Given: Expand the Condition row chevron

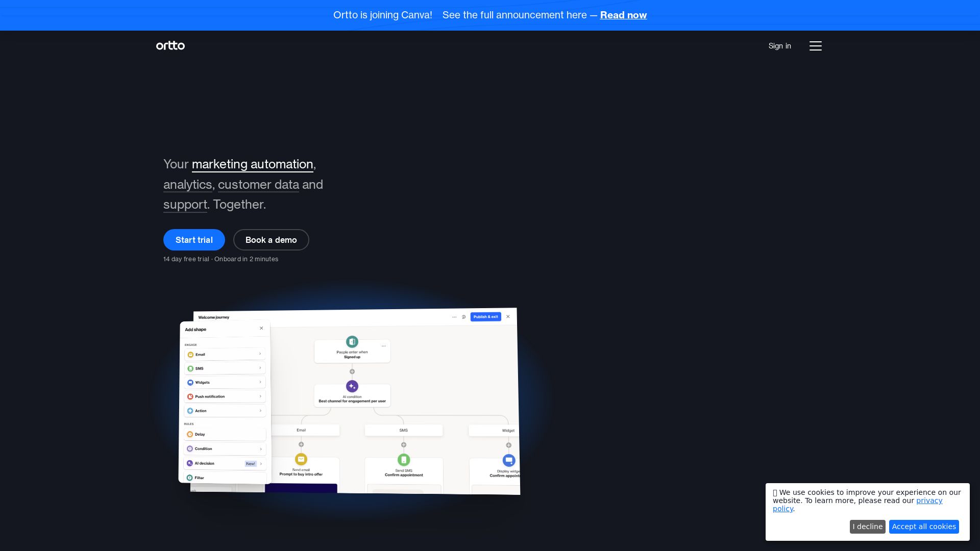Looking at the screenshot, I should pos(261,449).
